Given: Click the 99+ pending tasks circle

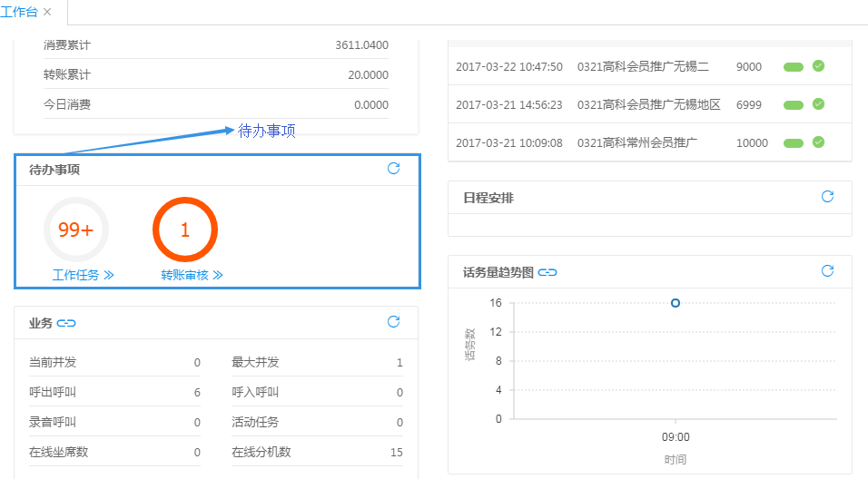Looking at the screenshot, I should coord(76,230).
